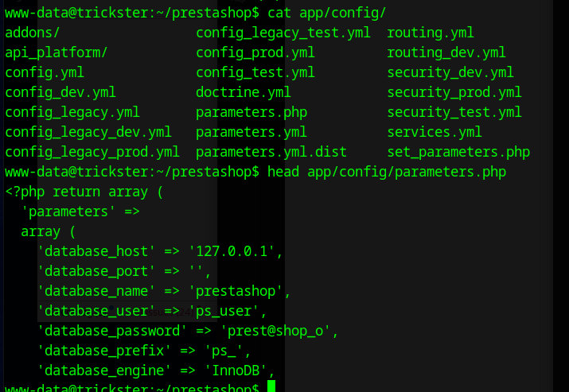Click the doctrine.yml file entry
The image size is (569, 392).
244,92
